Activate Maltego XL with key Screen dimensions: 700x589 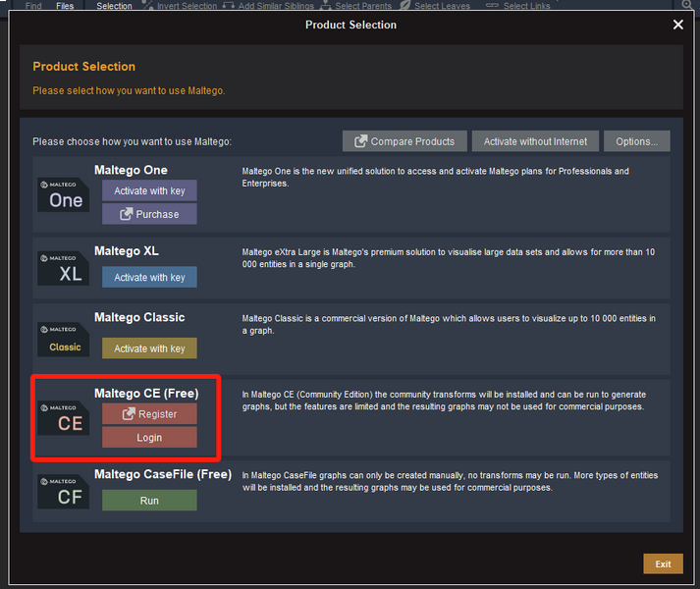pyautogui.click(x=149, y=277)
